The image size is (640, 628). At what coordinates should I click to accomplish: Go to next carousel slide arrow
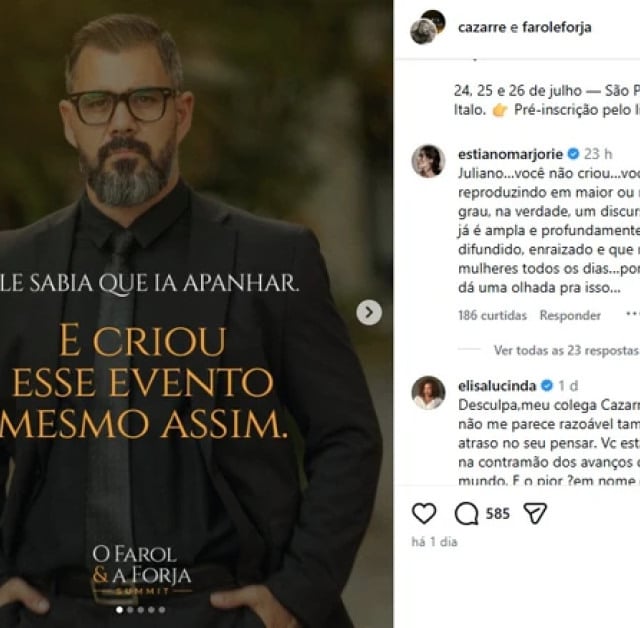pos(369,313)
